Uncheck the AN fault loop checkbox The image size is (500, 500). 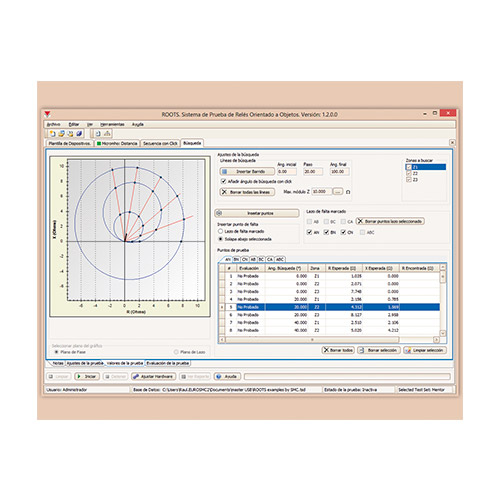(x=309, y=232)
